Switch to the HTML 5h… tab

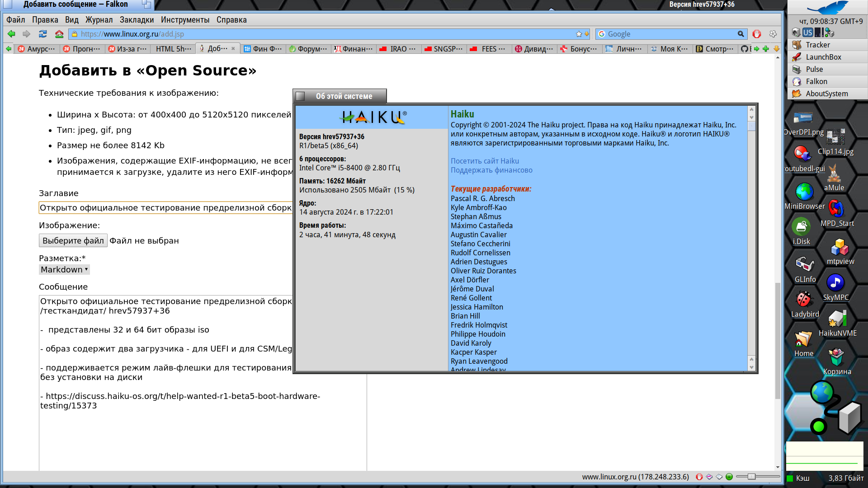tap(173, 49)
